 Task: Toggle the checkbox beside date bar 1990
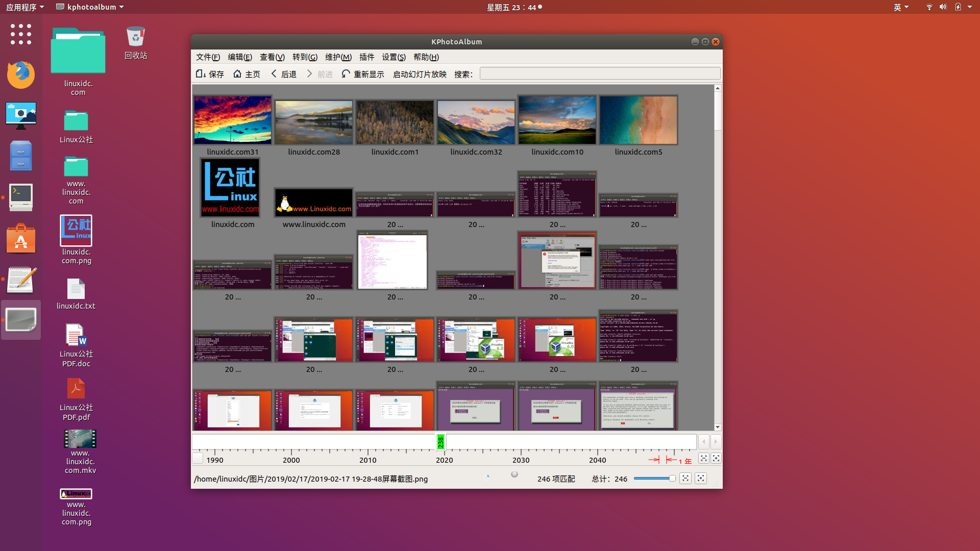198,458
